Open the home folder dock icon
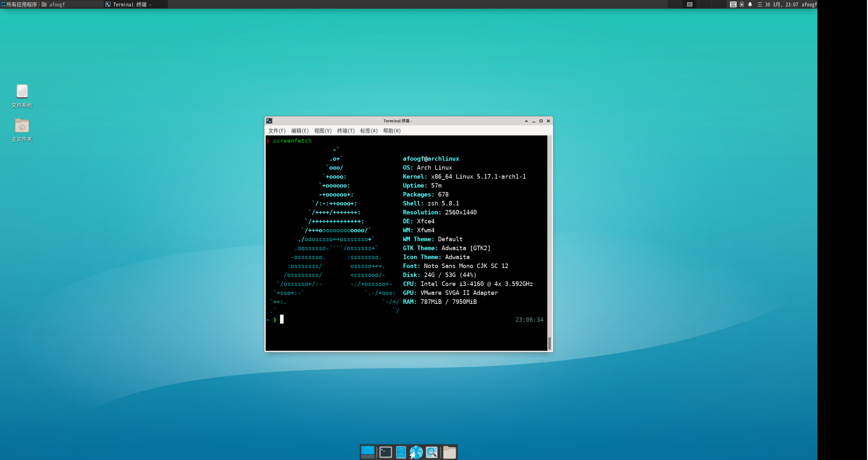This screenshot has width=868, height=460. tap(449, 452)
